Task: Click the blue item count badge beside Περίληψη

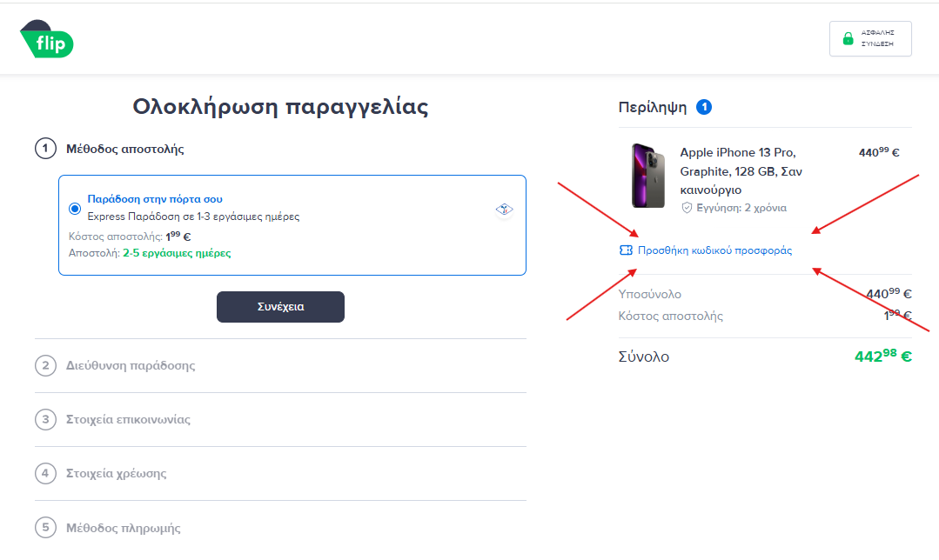Action: [704, 107]
